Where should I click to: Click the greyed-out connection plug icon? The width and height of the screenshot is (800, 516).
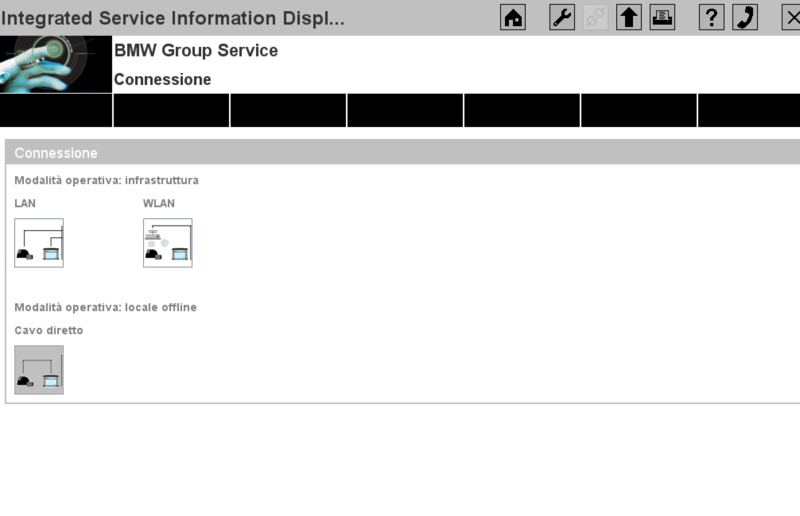595,18
